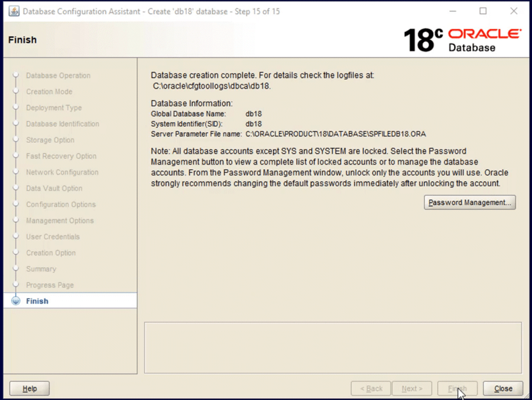Open the Password Management dialog

pyautogui.click(x=470, y=203)
